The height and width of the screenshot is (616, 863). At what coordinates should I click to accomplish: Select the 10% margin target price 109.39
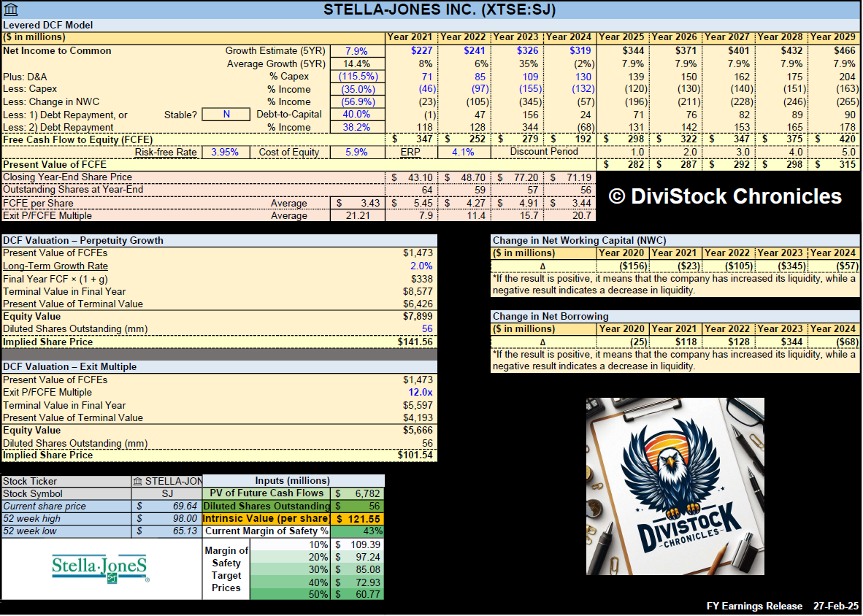[x=358, y=544]
